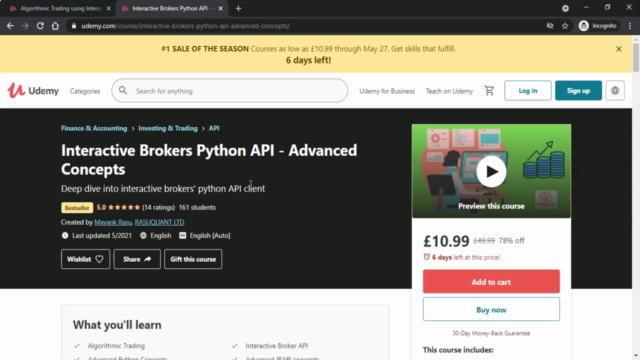Open the browser home icon

55,26
